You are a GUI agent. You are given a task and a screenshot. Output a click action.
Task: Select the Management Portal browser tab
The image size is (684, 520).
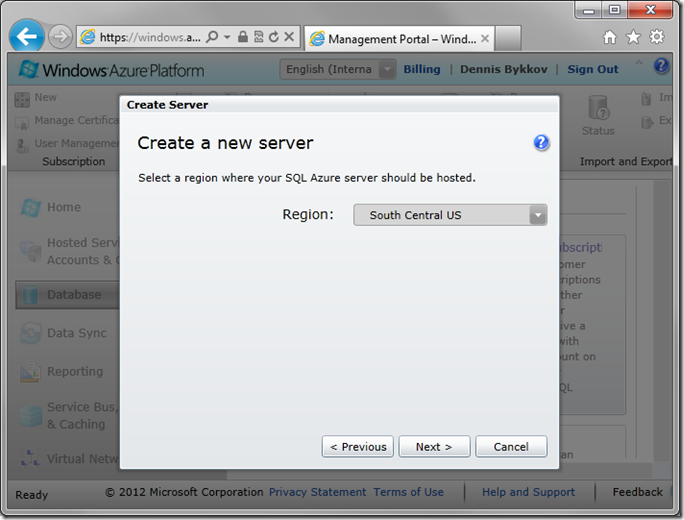tap(399, 39)
